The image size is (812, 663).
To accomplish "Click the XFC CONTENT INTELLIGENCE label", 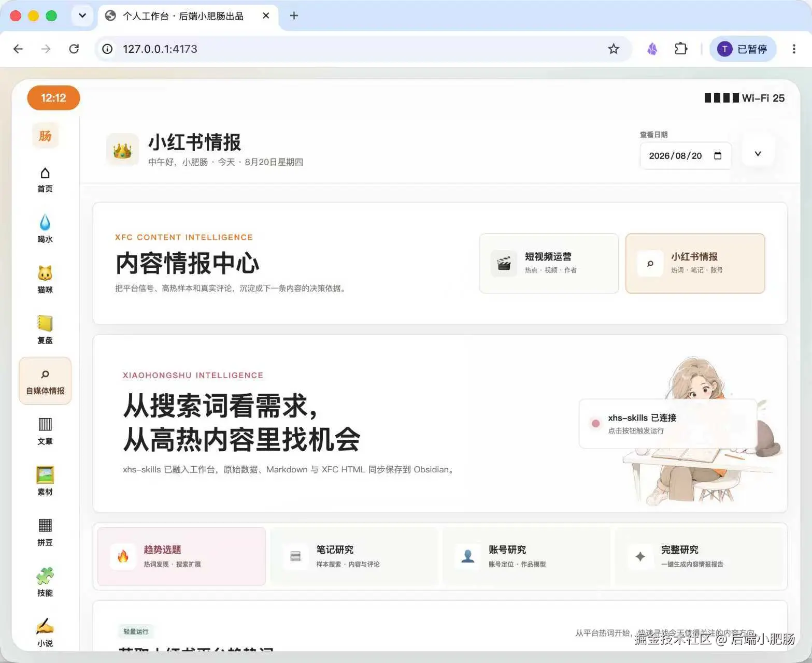I will coord(184,237).
